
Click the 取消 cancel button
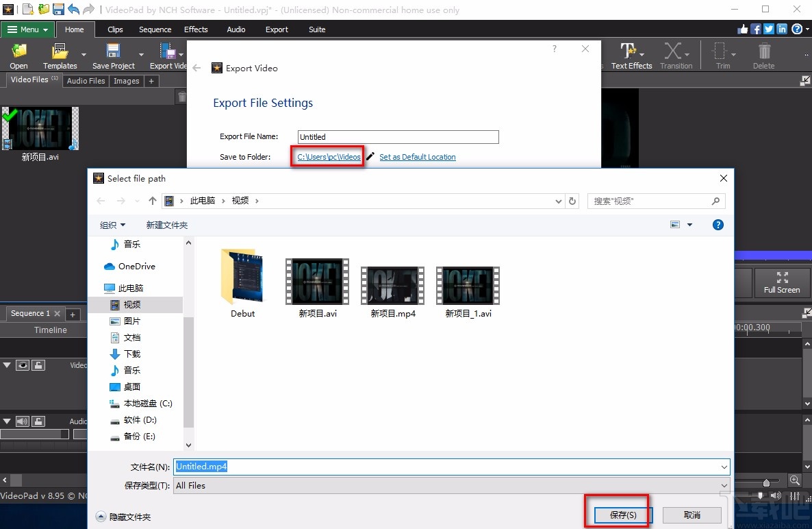point(692,515)
